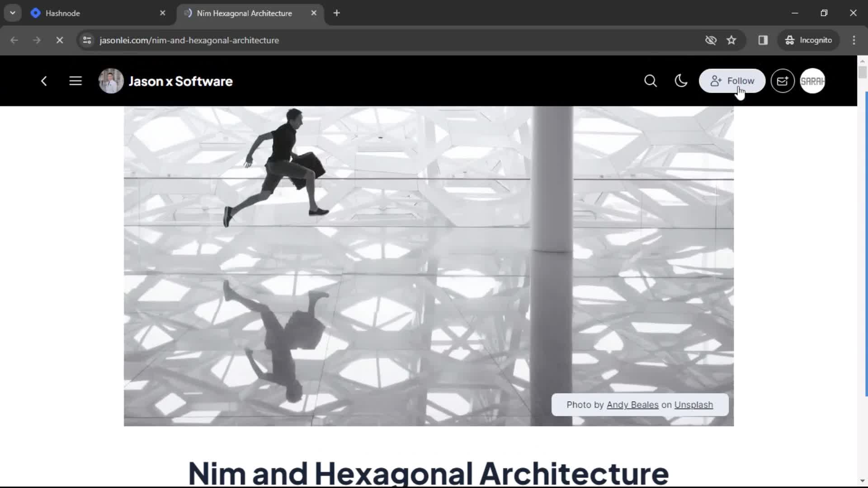868x488 pixels.
Task: Scroll down to read article content
Action: (863, 483)
